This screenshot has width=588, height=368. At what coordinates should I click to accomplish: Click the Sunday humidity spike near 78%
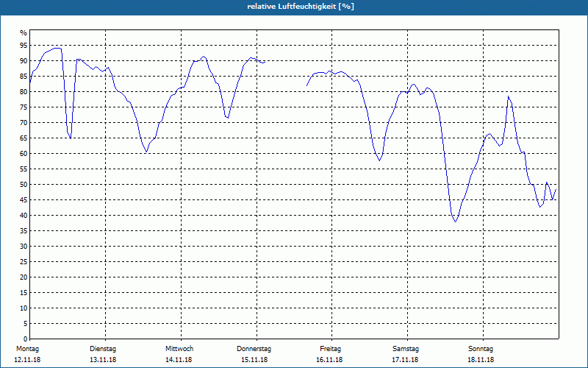tap(509, 96)
